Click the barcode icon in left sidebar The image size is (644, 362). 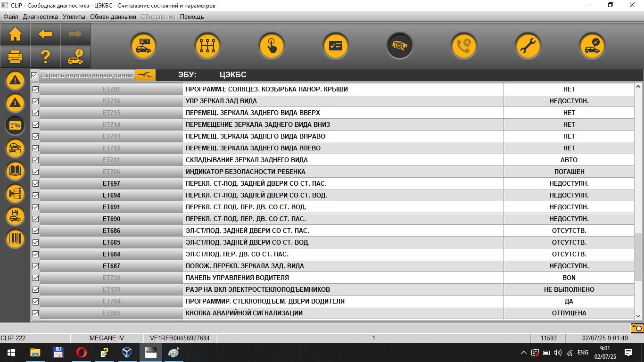point(15,239)
